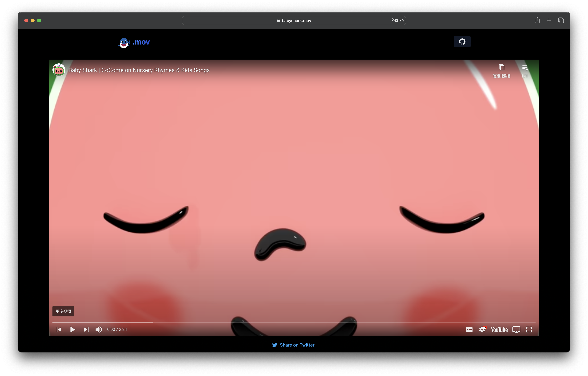
Task: Open the Share on Twitter link
Action: pyautogui.click(x=294, y=345)
